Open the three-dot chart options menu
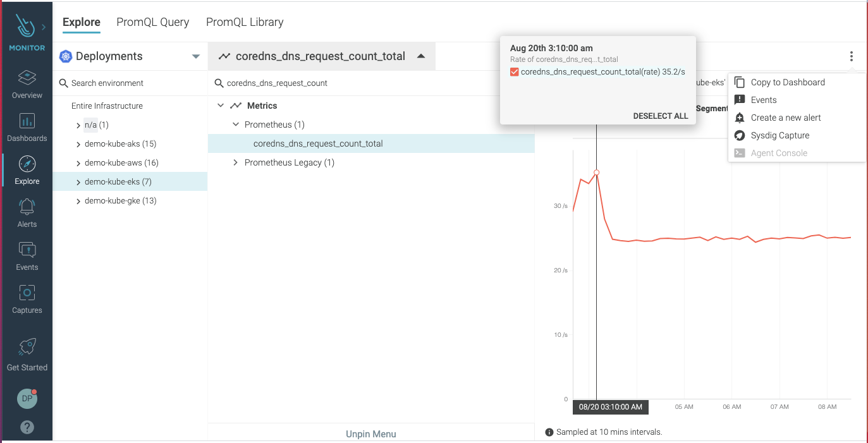 (852, 56)
